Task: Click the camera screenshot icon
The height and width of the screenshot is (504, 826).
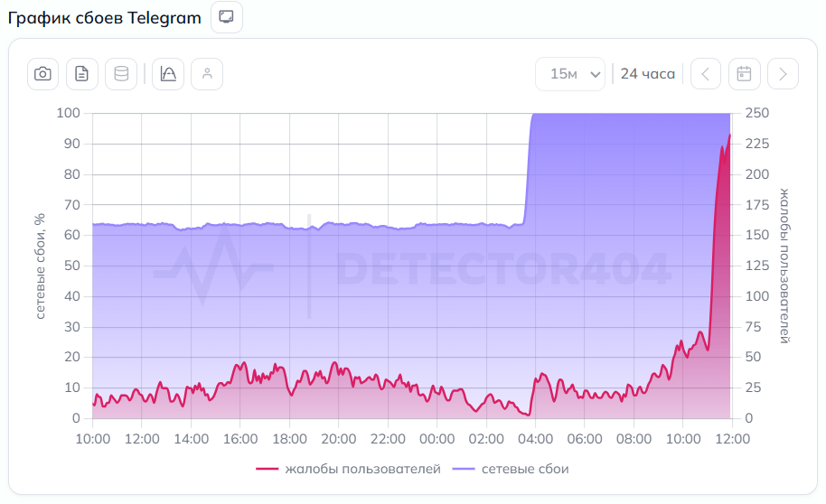Action: (42, 74)
